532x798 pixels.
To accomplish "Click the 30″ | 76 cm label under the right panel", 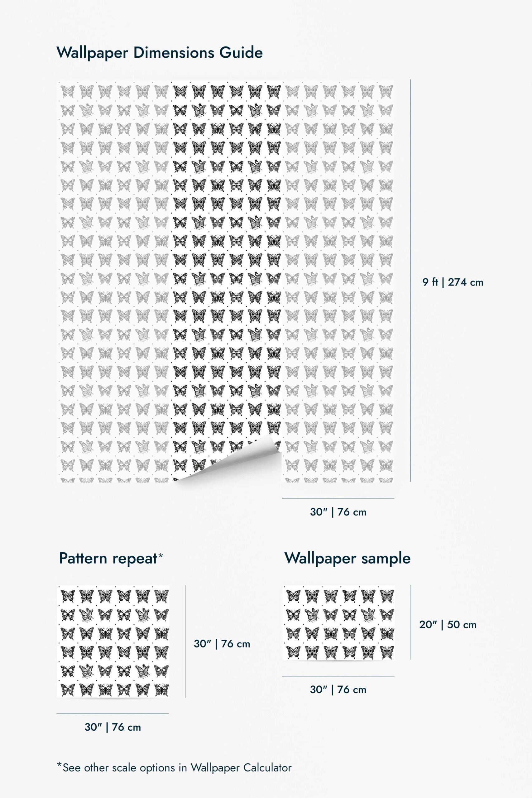I will (x=338, y=512).
